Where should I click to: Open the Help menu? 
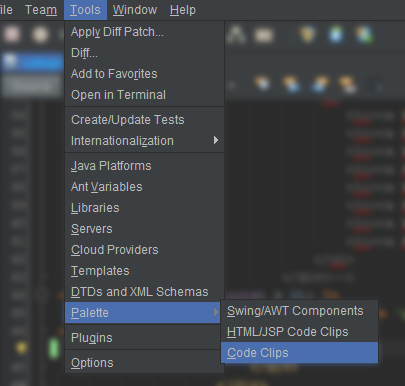pyautogui.click(x=183, y=10)
